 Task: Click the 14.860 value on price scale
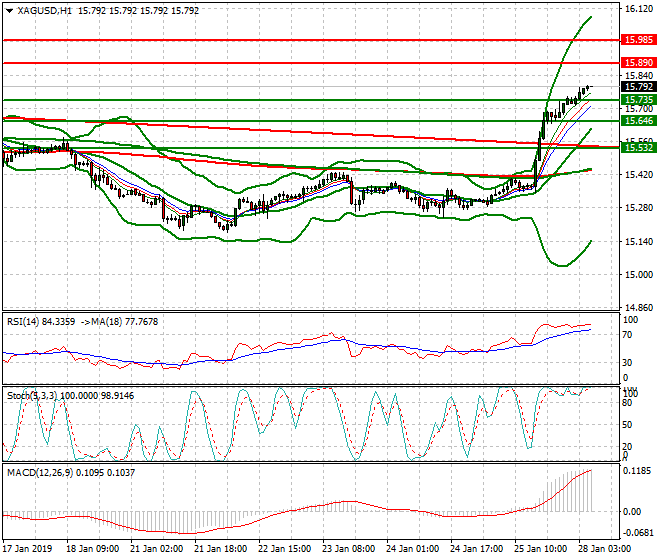637,308
